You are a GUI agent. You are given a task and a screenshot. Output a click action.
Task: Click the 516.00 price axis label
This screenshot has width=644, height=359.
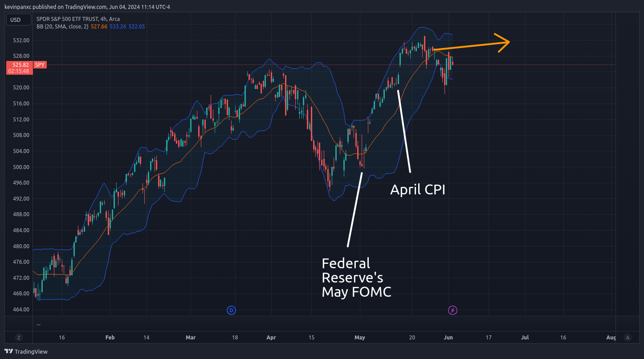point(21,103)
